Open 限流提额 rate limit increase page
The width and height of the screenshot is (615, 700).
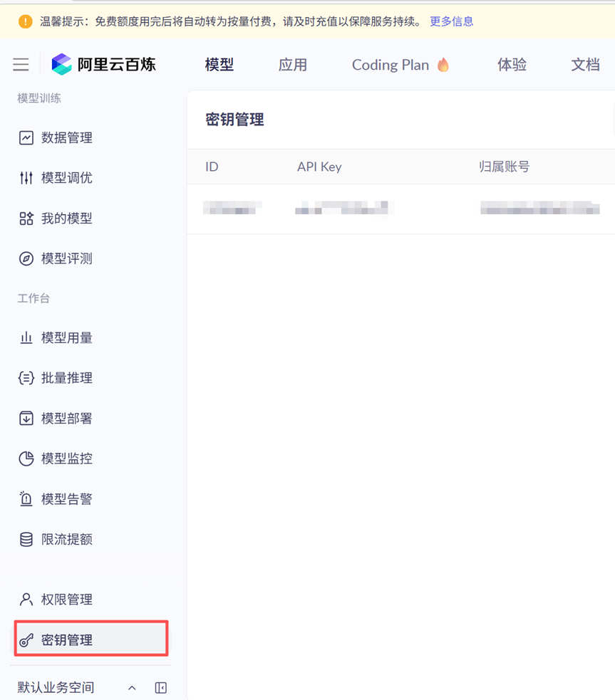click(x=68, y=539)
